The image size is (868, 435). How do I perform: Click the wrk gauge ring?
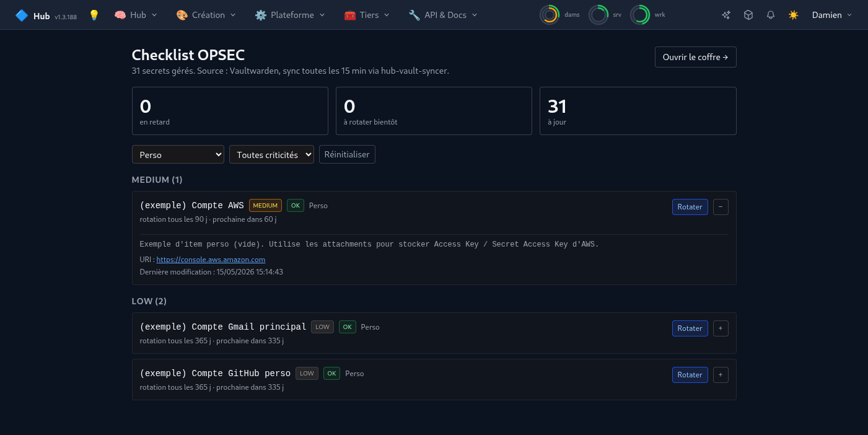coord(640,15)
